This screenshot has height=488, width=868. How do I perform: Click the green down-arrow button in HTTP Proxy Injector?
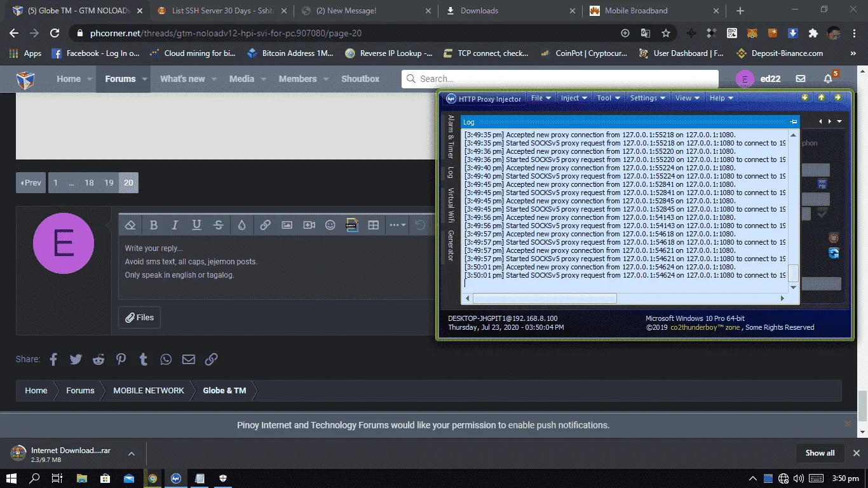coord(805,97)
